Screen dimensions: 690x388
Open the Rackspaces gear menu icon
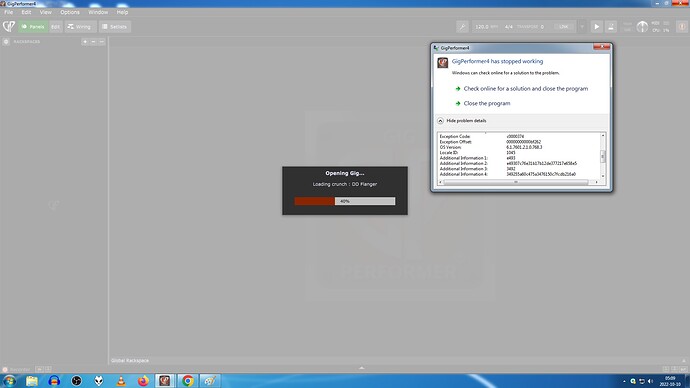(6, 42)
